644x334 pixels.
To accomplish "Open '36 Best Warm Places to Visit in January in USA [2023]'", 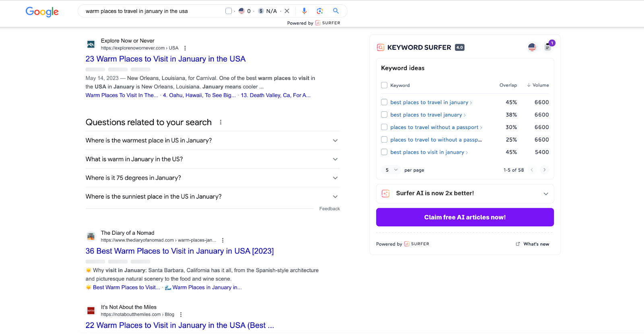I will pos(180,251).
